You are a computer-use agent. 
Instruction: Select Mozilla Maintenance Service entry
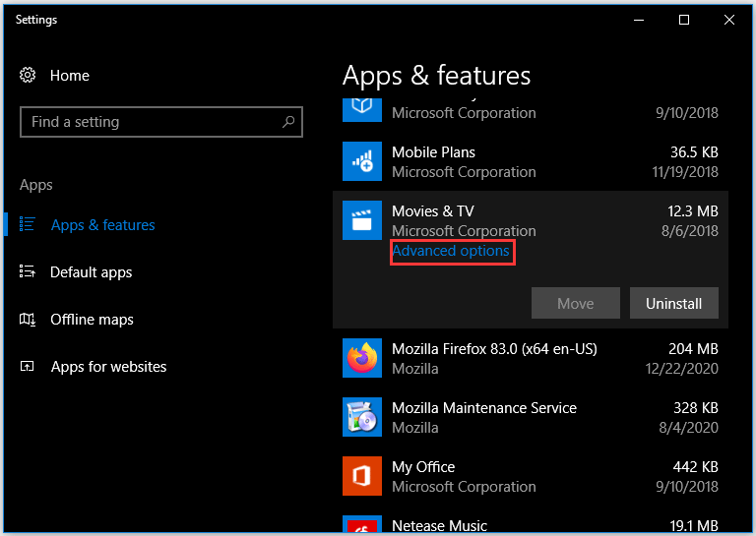(484, 408)
